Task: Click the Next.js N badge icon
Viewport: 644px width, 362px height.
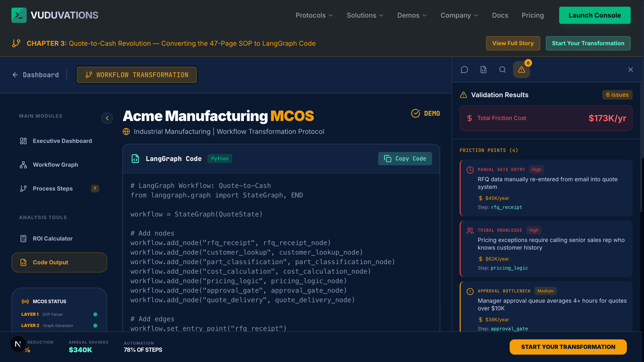Action: (18, 344)
